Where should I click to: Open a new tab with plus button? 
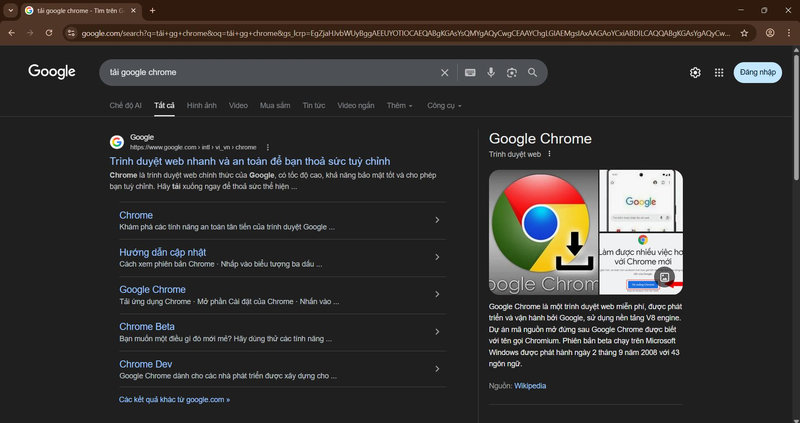point(153,10)
